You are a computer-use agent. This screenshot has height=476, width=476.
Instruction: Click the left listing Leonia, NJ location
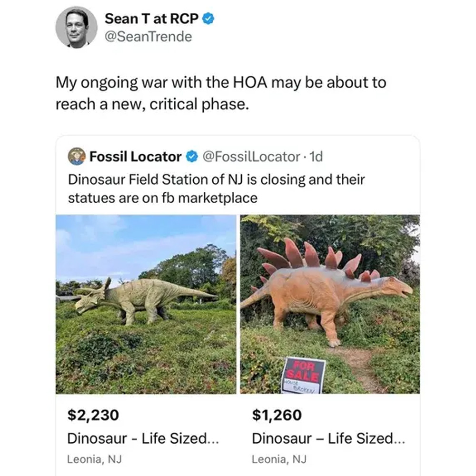pyautogui.click(x=95, y=459)
